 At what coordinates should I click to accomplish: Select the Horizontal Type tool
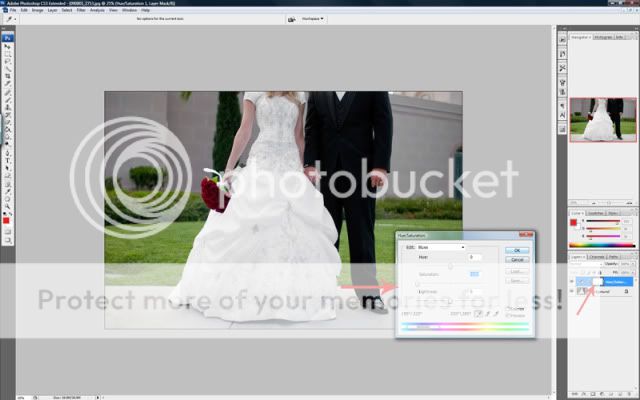(8, 161)
